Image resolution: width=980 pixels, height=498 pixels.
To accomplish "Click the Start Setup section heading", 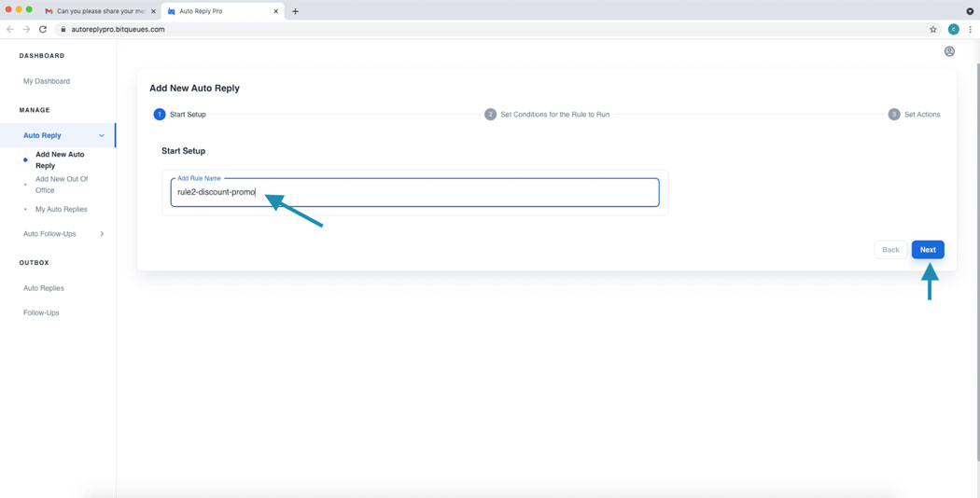I will 183,150.
